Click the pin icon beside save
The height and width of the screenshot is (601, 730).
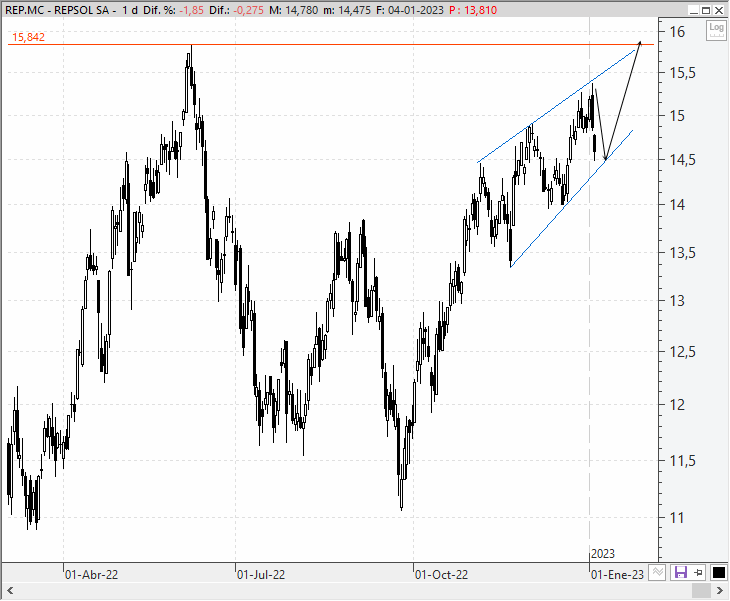(x=698, y=573)
